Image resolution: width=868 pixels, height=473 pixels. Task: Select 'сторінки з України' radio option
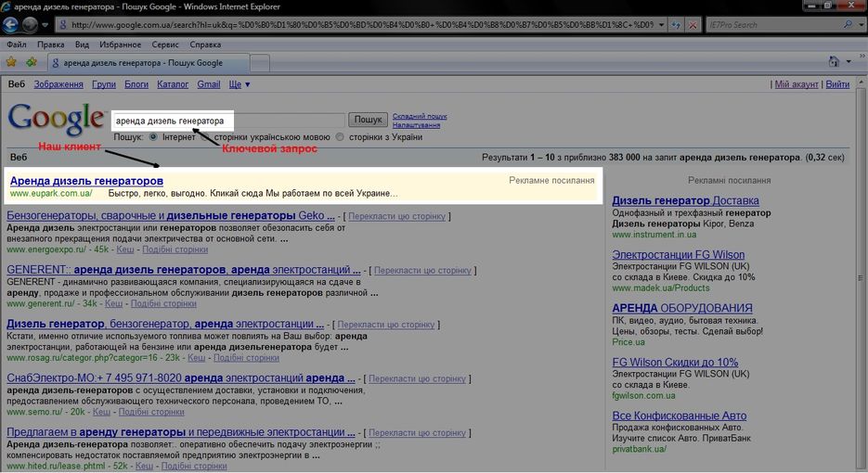(340, 136)
